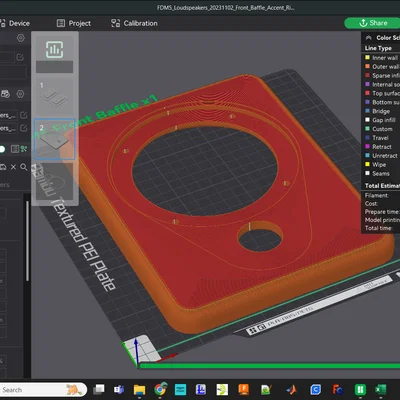400x400 pixels.
Task: Select plate 1 thumbnail
Action: click(x=54, y=96)
